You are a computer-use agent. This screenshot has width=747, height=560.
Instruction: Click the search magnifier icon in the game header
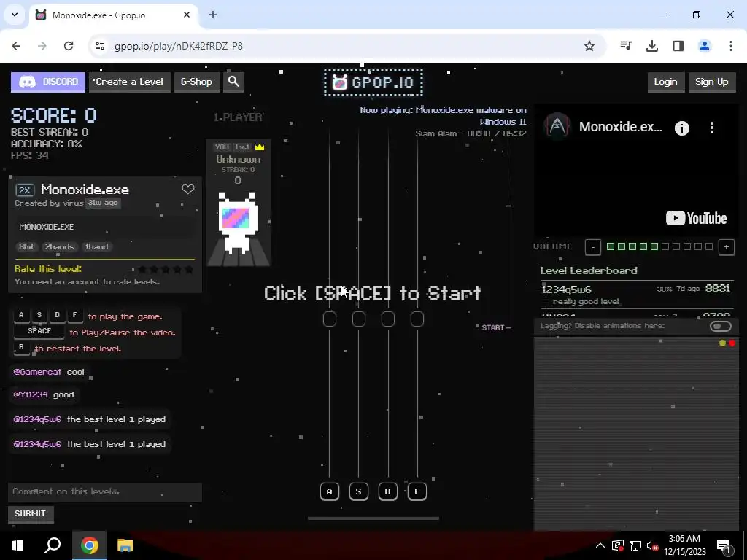233,82
